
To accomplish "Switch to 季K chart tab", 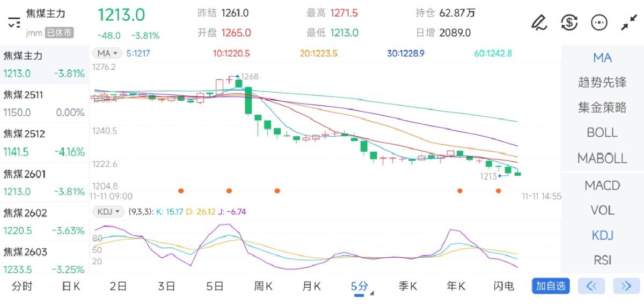I will [x=408, y=286].
